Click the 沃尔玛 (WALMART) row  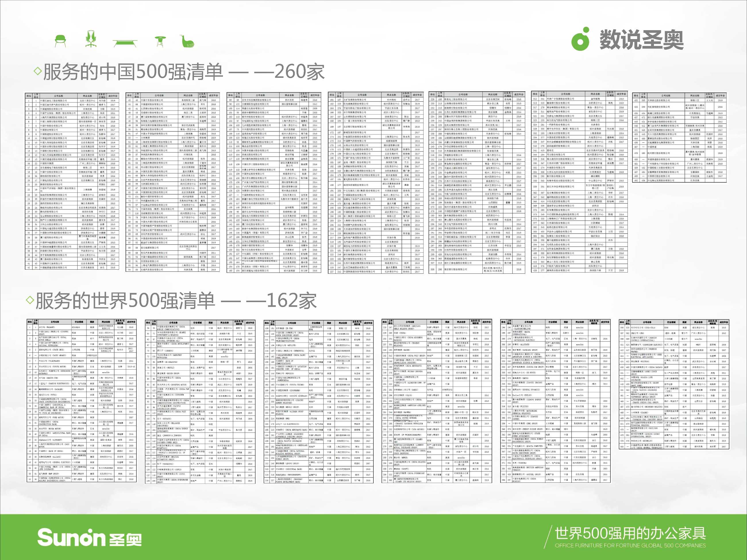82,327
